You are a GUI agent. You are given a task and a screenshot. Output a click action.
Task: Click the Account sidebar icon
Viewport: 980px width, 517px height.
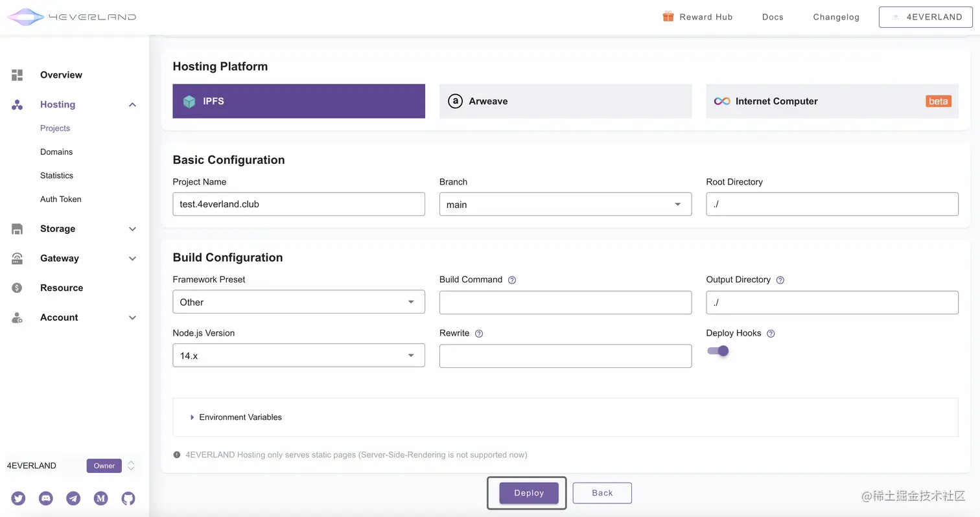tap(17, 317)
